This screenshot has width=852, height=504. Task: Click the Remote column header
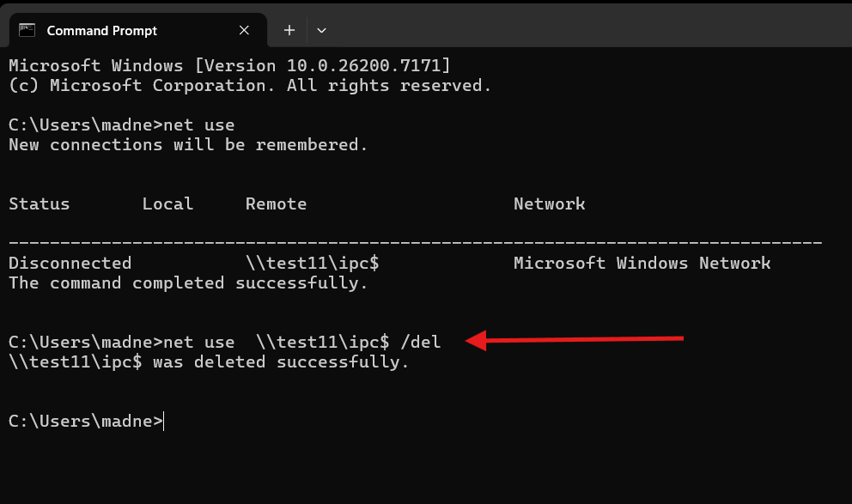click(x=276, y=204)
